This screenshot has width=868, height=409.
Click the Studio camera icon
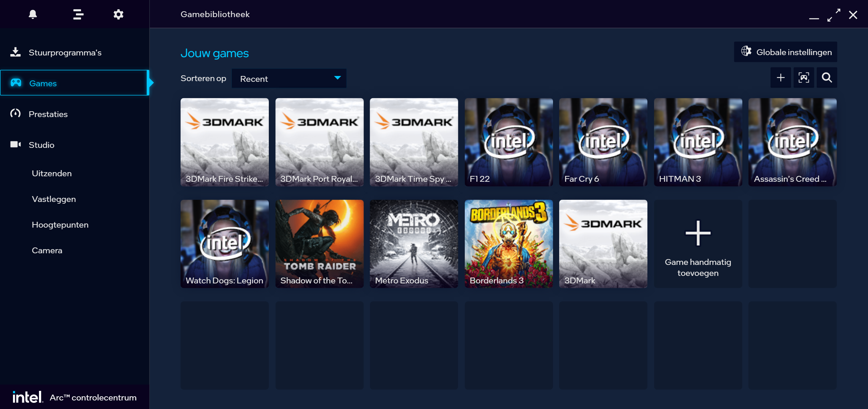[15, 144]
